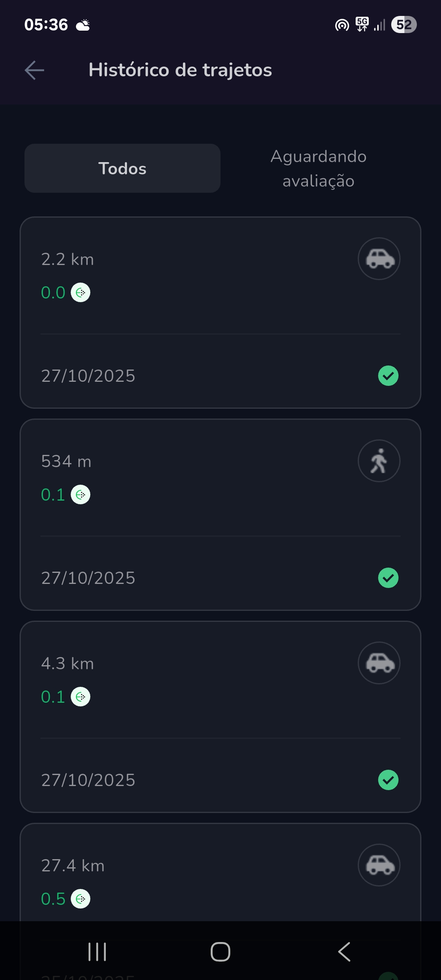Tap Android recent apps button
Screen dimensions: 441x980
pyautogui.click(x=97, y=952)
